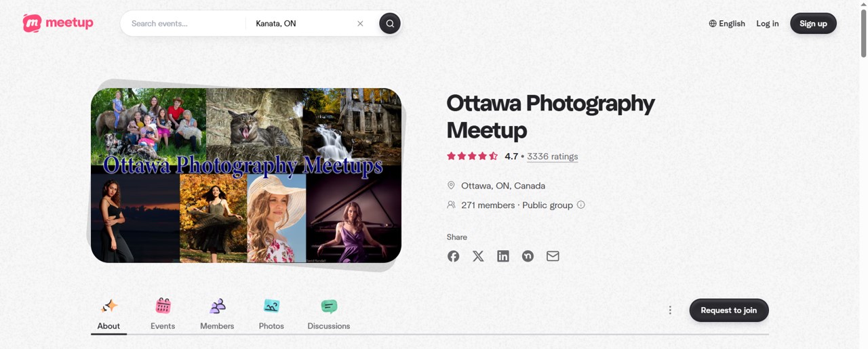The height and width of the screenshot is (349, 868).
Task: Share the group on Nextdoor
Action: [528, 256]
